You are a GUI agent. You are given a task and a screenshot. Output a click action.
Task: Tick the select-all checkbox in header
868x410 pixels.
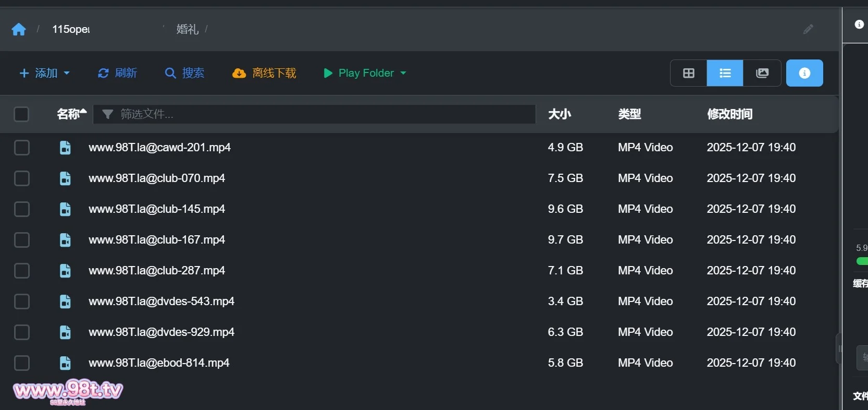tap(21, 114)
